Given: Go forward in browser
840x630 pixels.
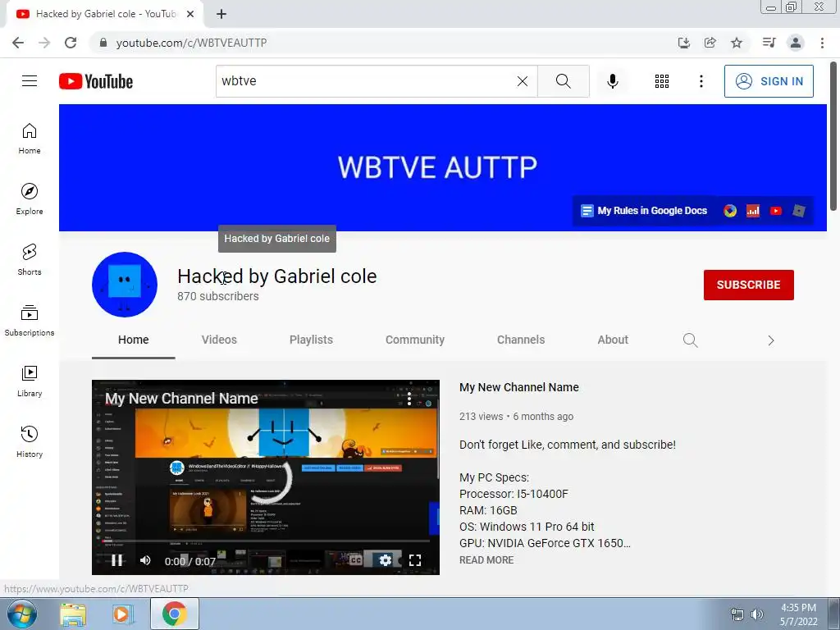Looking at the screenshot, I should tap(44, 43).
